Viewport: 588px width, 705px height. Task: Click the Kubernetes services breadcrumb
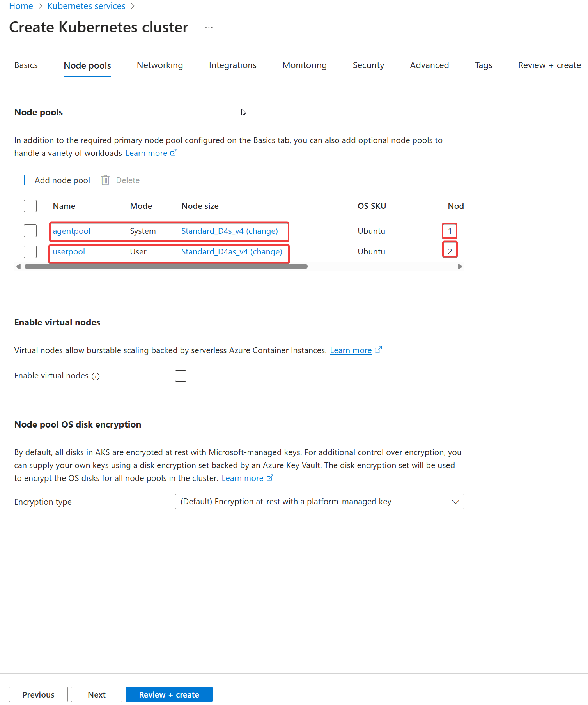[86, 6]
